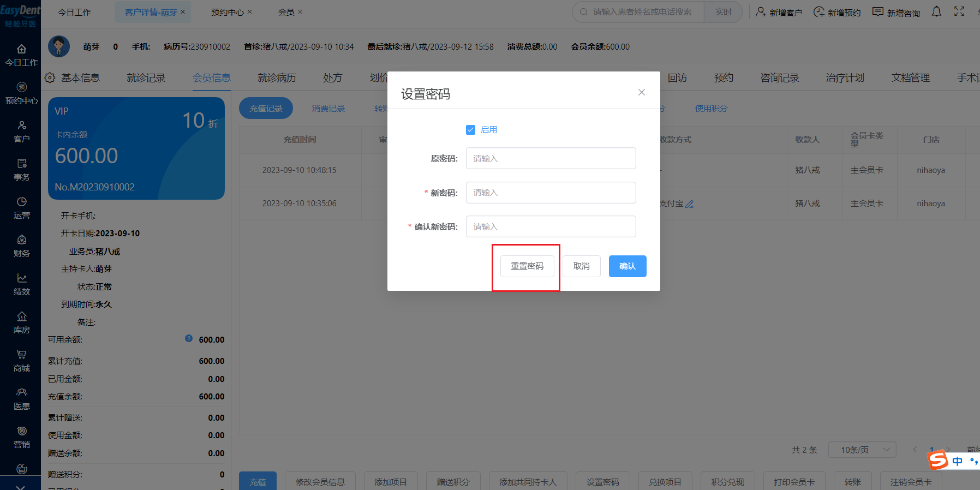Focus the 确认新密码 input field
This screenshot has width=980, height=490.
pos(551,226)
